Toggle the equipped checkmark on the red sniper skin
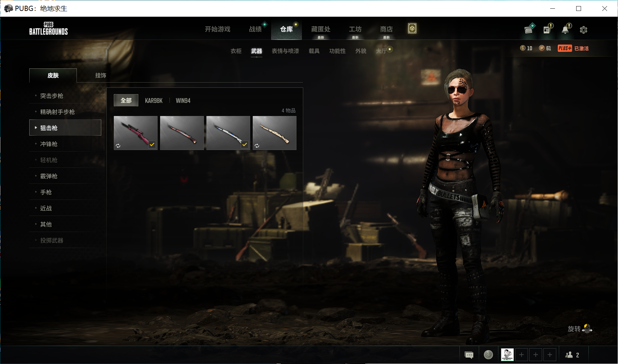Image resolution: width=618 pixels, height=364 pixels. pyautogui.click(x=152, y=145)
